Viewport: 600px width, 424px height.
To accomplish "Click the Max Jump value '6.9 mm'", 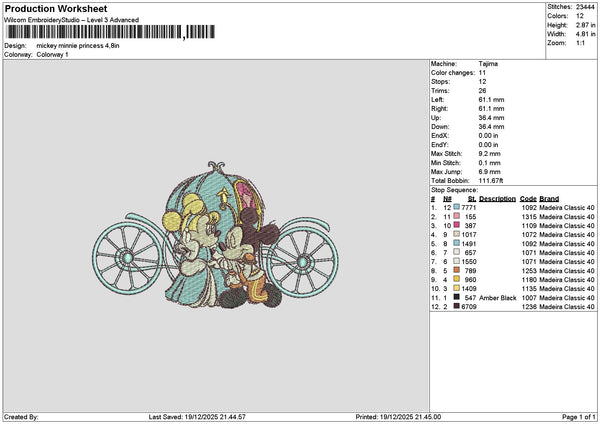I will [489, 172].
